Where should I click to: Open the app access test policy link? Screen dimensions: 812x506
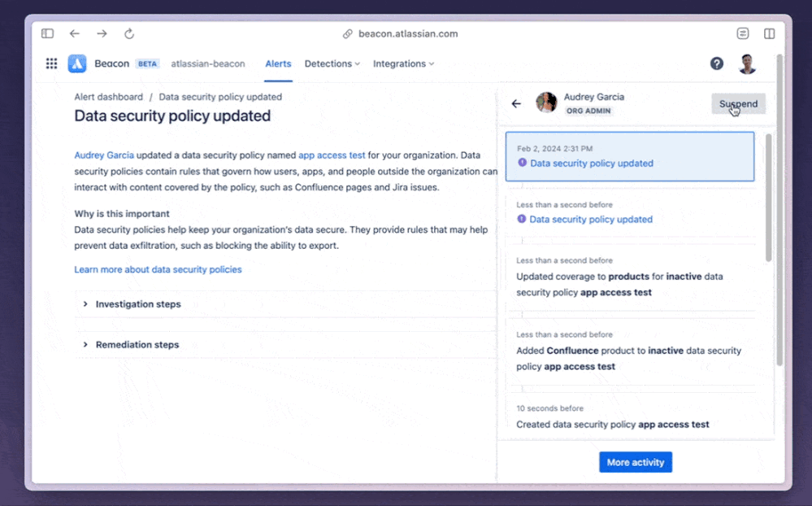point(332,155)
